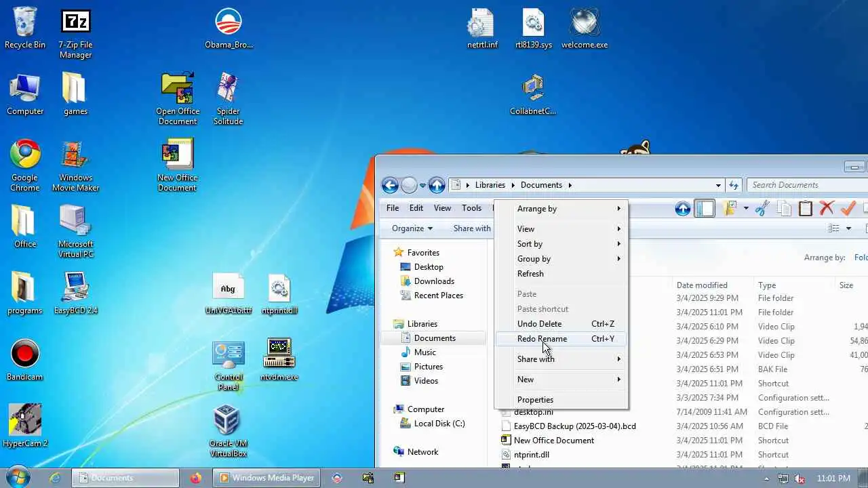Select welcome.exe desktop icon

(x=585, y=28)
